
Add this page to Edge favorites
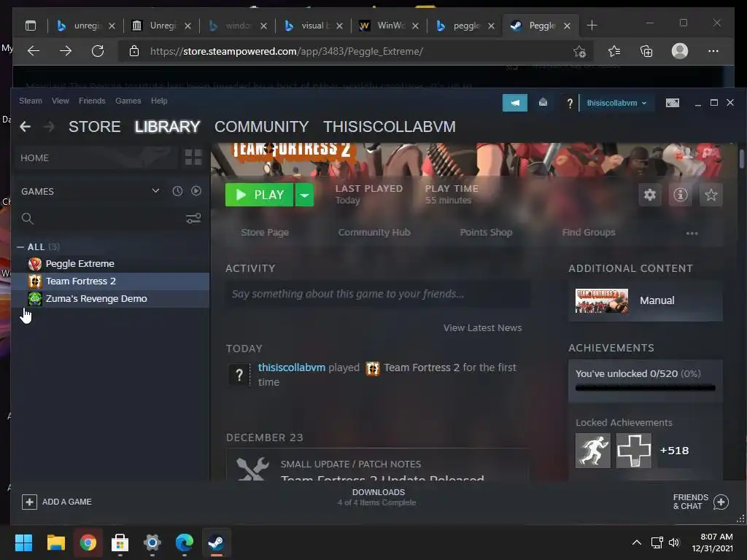click(x=579, y=51)
